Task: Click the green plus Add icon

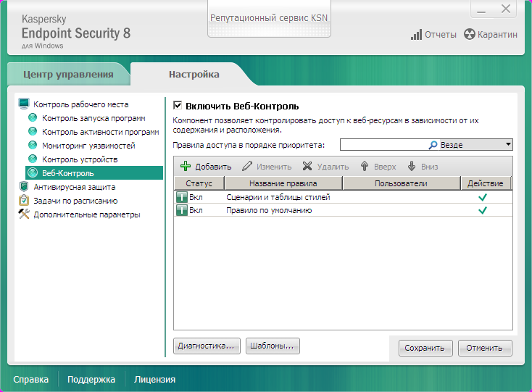Action: (186, 166)
